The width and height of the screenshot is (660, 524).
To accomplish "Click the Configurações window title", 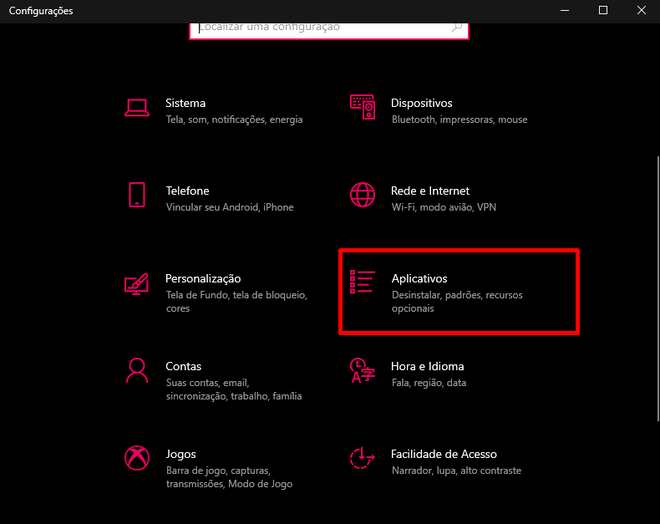I will click(41, 11).
